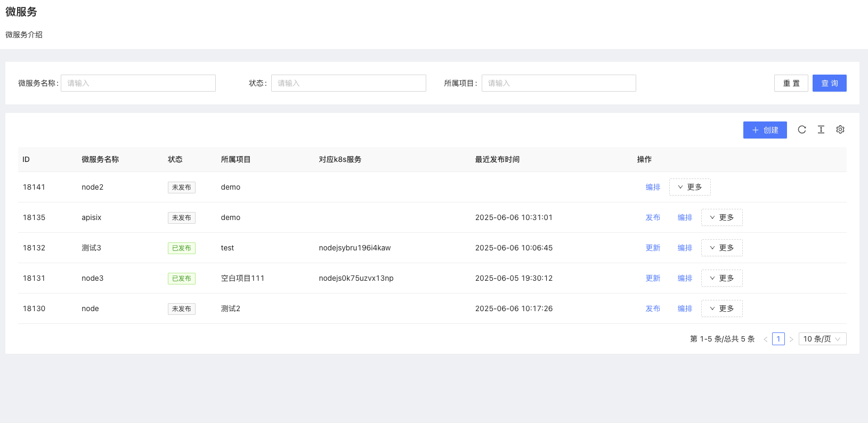868x423 pixels.
Task: Focus the 状态 input field
Action: pyautogui.click(x=348, y=83)
